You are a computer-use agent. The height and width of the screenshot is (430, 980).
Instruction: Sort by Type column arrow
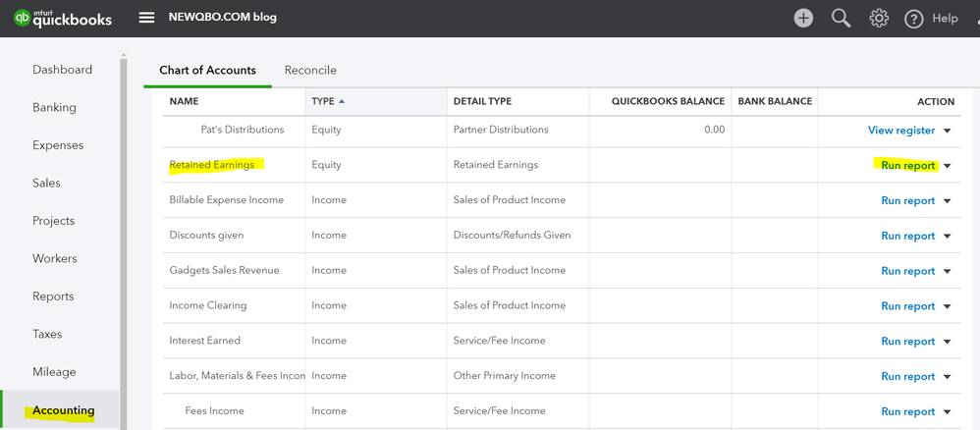(342, 101)
